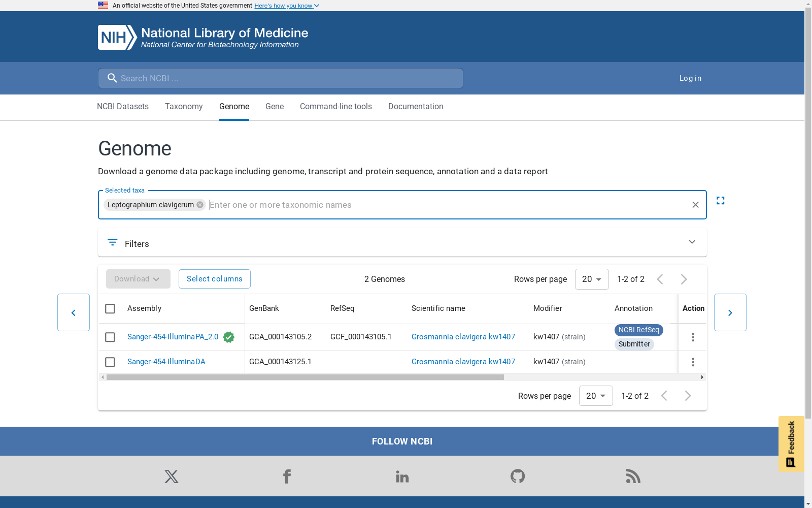
Task: Open NCBI LinkedIn page
Action: click(402, 476)
